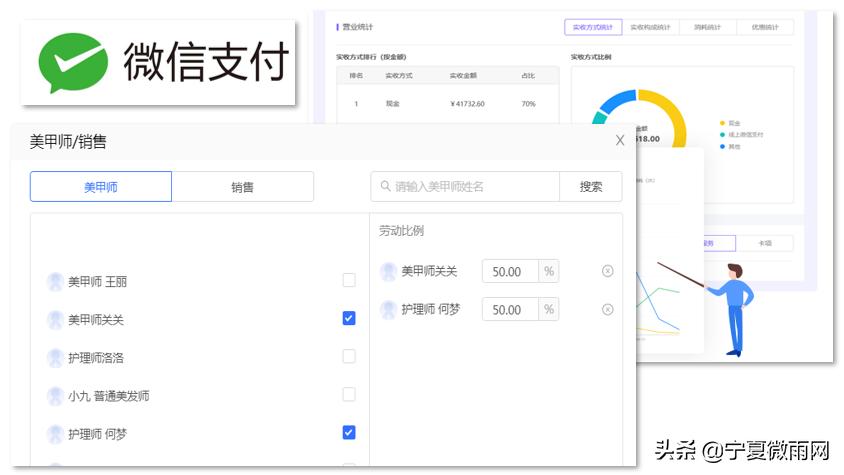Image resolution: width=844 pixels, height=475 pixels.
Task: Select 护理师洛洛 name in list
Action: tap(96, 358)
